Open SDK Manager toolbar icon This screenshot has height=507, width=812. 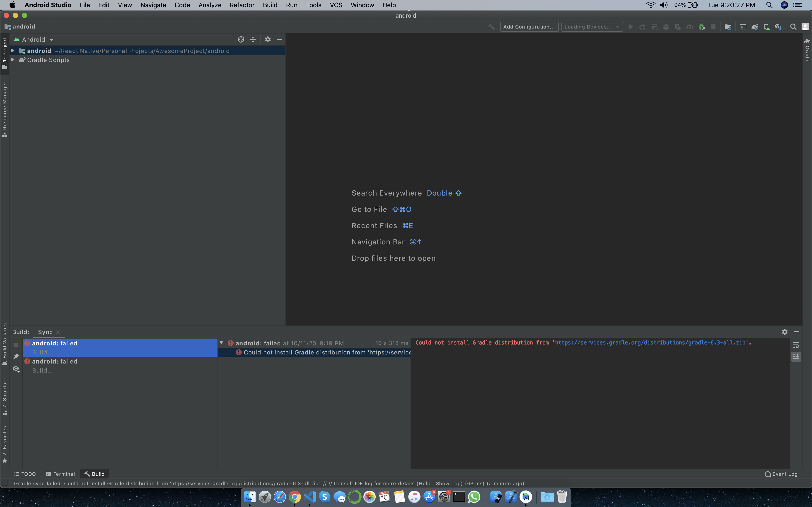778,27
